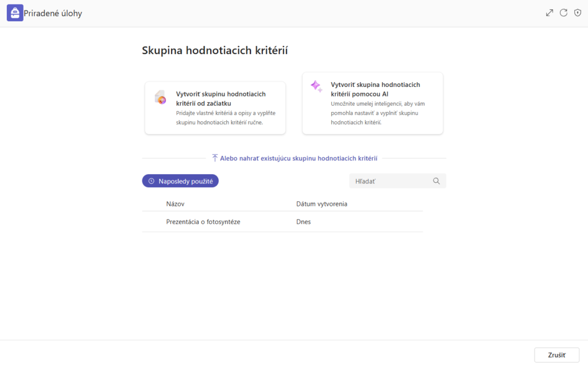588x365 pixels.
Task: Expand view with the diagonal arrow icon
Action: (550, 13)
